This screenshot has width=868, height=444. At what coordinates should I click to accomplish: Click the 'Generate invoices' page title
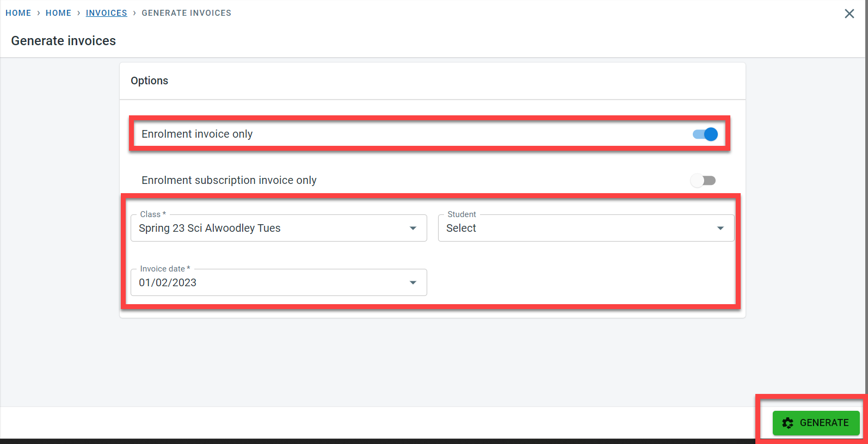[x=63, y=41]
